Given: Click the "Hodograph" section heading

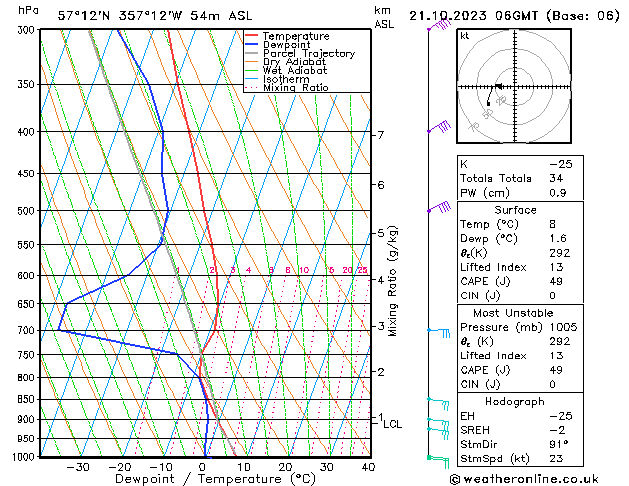Looking at the screenshot, I should pos(515,402).
